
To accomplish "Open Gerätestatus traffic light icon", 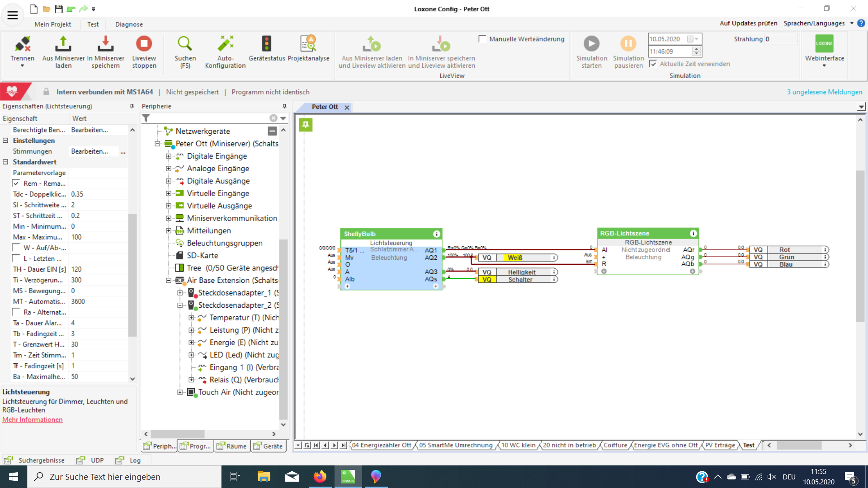I will [x=266, y=44].
